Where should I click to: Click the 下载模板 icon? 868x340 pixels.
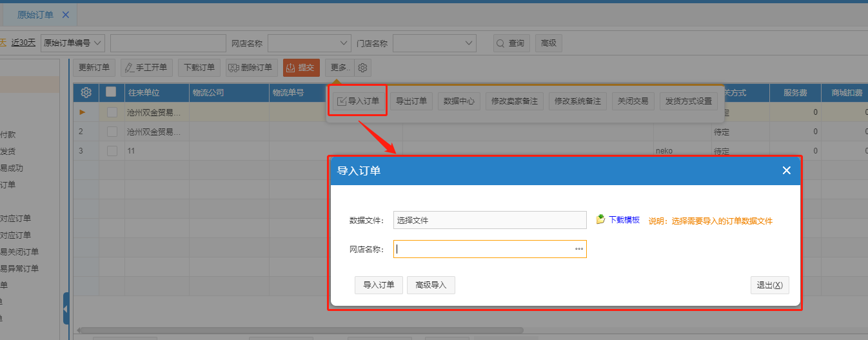tap(600, 219)
